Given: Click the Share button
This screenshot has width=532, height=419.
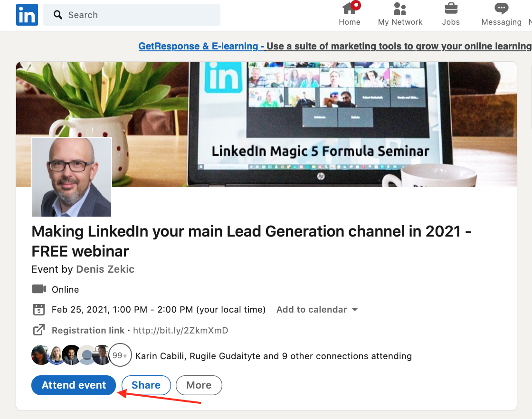Looking at the screenshot, I should point(146,385).
